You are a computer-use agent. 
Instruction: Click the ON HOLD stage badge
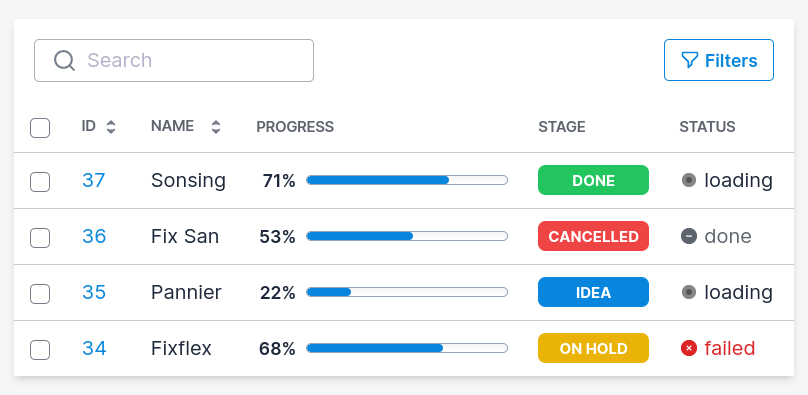coord(593,349)
